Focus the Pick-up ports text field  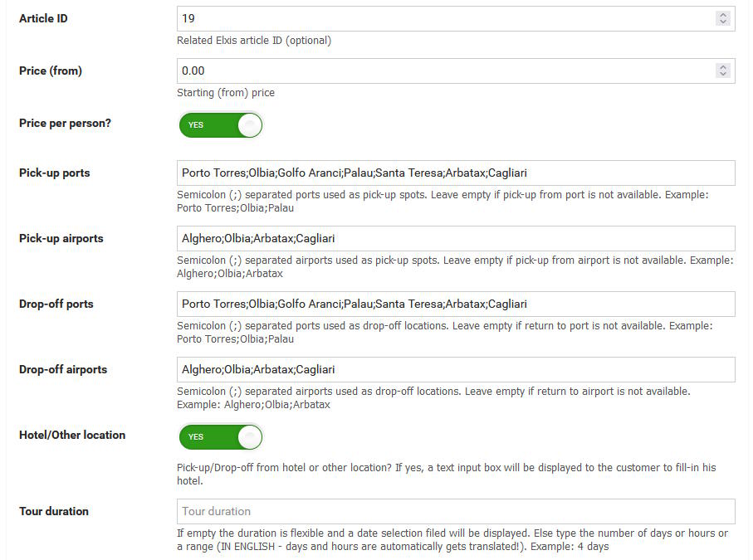456,173
